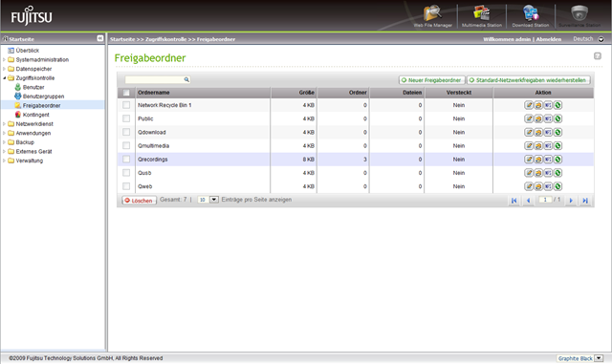Check the Qweb row checkbox
The height and width of the screenshot is (364, 612).
[126, 186]
